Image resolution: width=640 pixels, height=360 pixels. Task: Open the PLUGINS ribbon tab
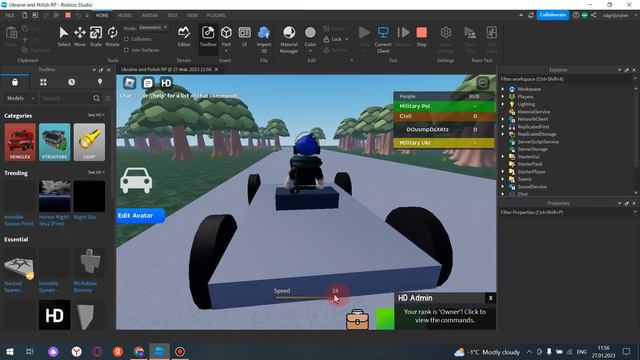click(216, 16)
